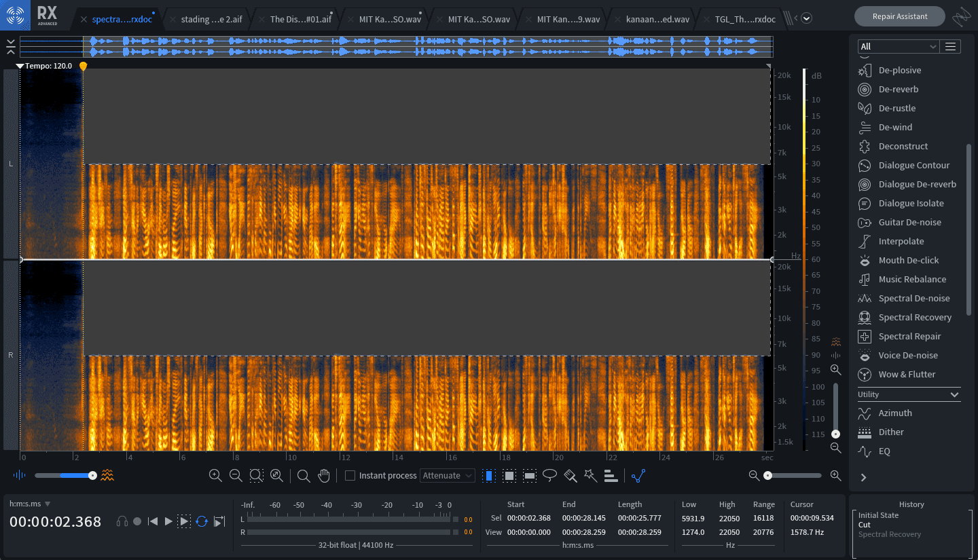The width and height of the screenshot is (978, 560).
Task: Click the harmonic selection tool icon
Action: (611, 476)
